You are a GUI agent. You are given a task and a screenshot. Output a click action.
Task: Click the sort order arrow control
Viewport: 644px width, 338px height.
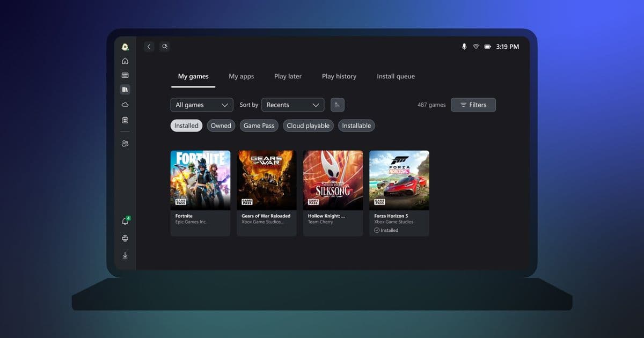pyautogui.click(x=337, y=105)
